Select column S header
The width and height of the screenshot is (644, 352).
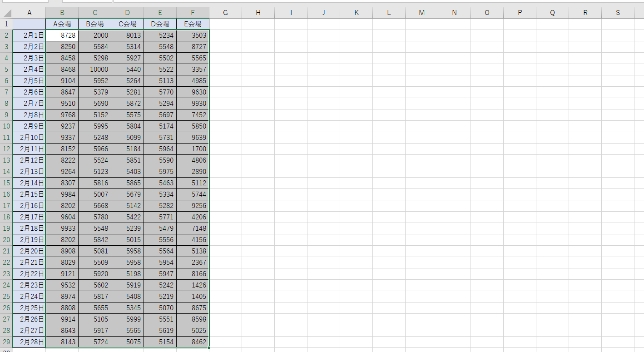(x=618, y=13)
